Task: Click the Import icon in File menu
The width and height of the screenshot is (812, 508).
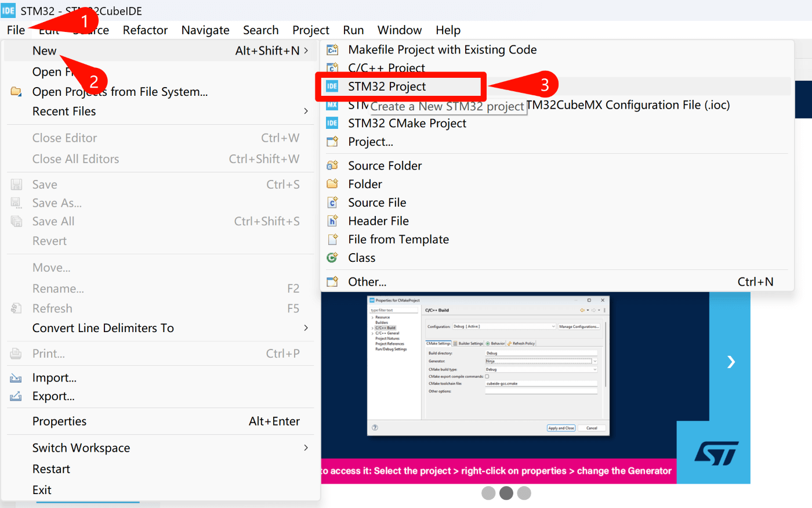Action: pos(16,378)
